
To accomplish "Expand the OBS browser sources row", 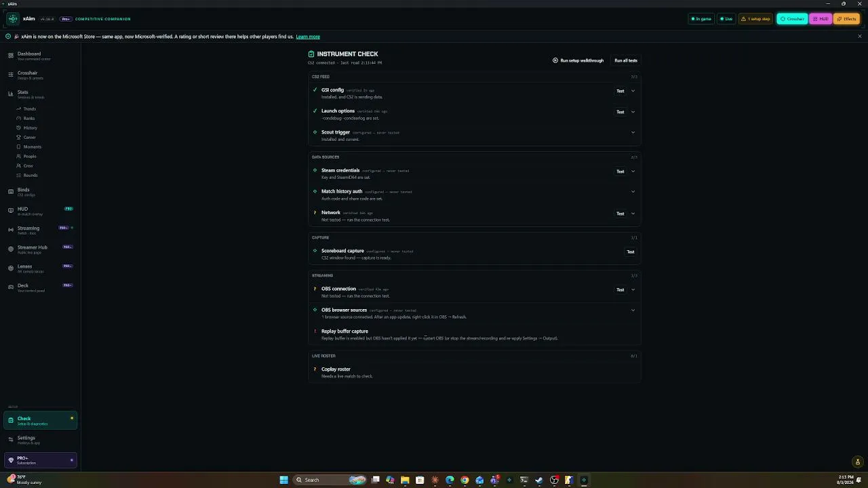I will (633, 310).
